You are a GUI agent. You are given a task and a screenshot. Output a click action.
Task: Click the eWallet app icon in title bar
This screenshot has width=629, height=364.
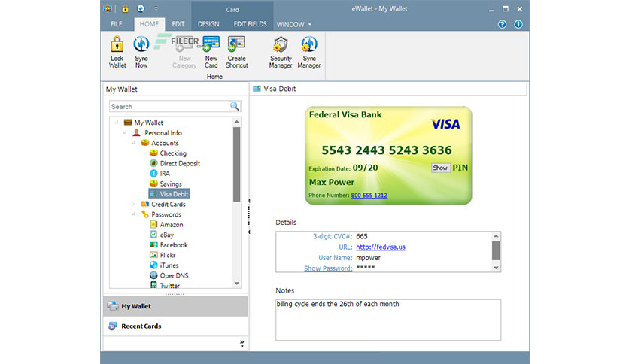pyautogui.click(x=108, y=8)
